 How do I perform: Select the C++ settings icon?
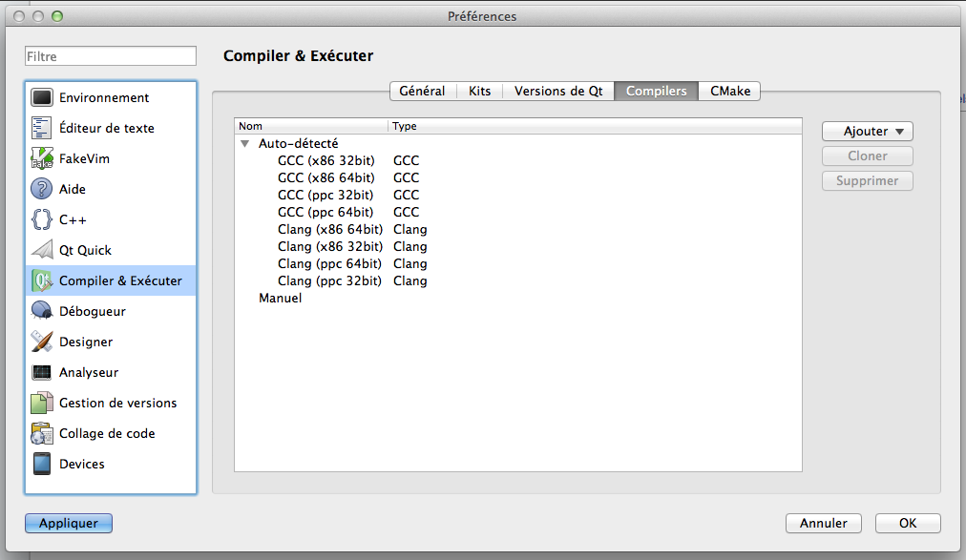pyautogui.click(x=40, y=219)
